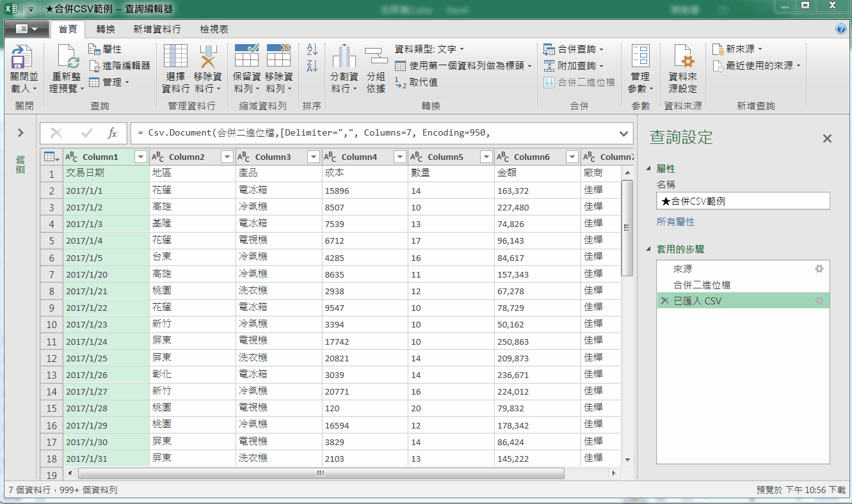
Task: Open the Manage (管理) dropdown in the query group
Action: tap(109, 83)
